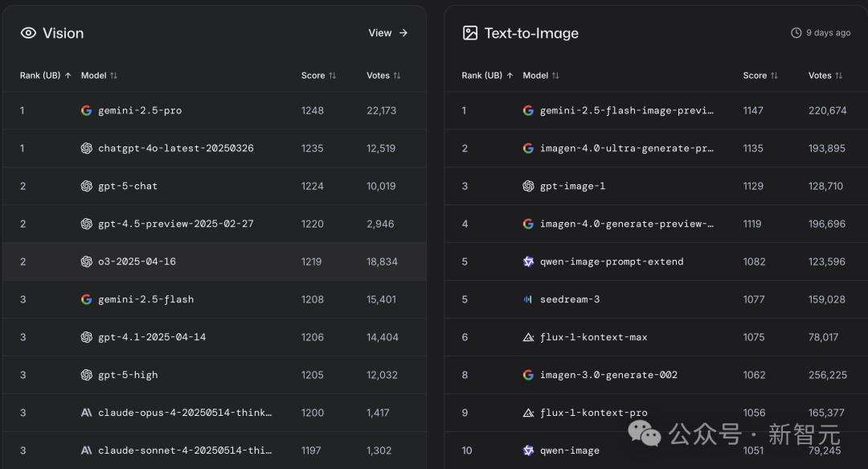Click the Qwen logo beside qwen-image-prompt-extend

pos(528,261)
